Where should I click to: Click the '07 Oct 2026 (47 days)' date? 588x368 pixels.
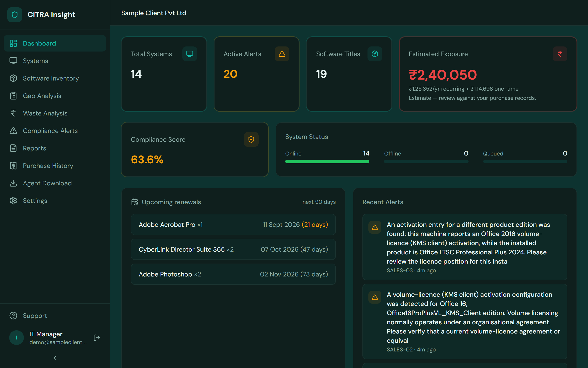294,249
